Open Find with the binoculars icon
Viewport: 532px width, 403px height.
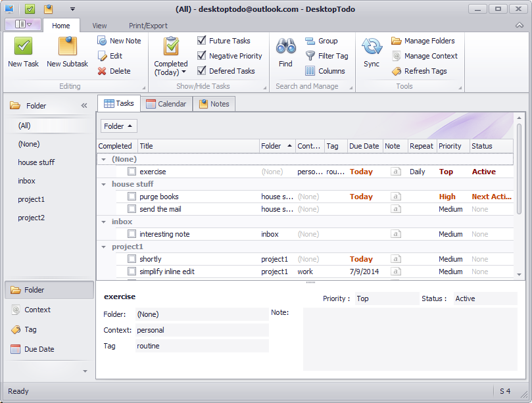(285, 46)
